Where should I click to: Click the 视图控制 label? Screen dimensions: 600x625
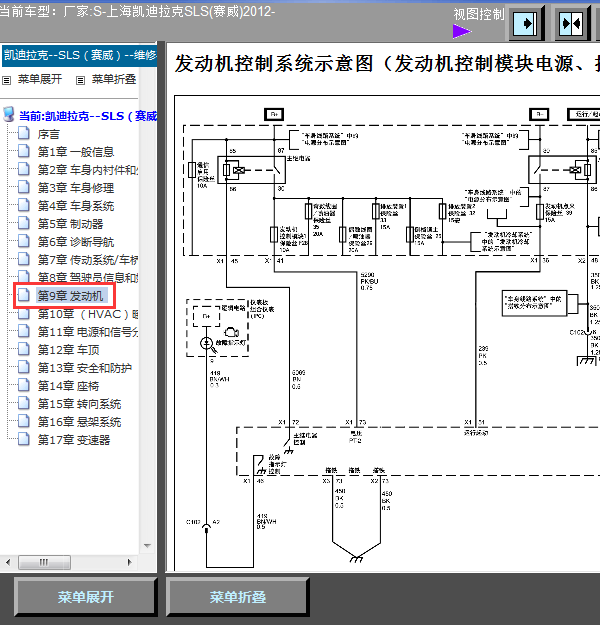click(479, 14)
